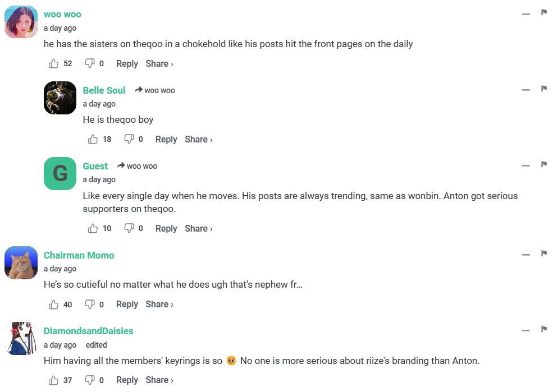The image size is (553, 392).
Task: Open Share options on Chairman Momo's comment
Action: 159,304
